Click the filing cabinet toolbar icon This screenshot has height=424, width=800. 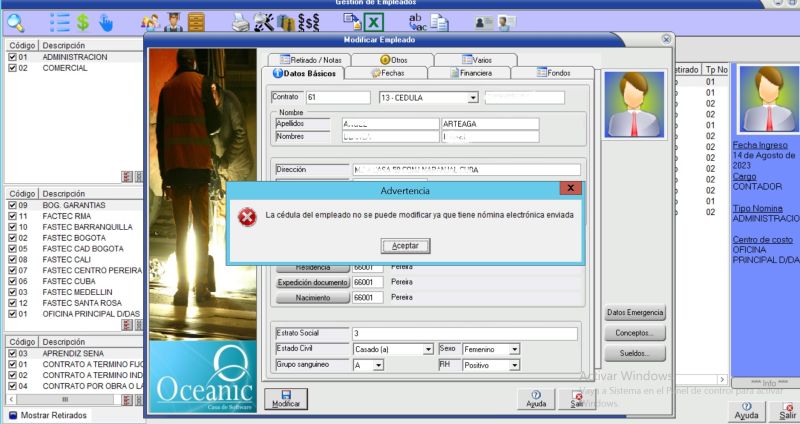click(x=197, y=21)
